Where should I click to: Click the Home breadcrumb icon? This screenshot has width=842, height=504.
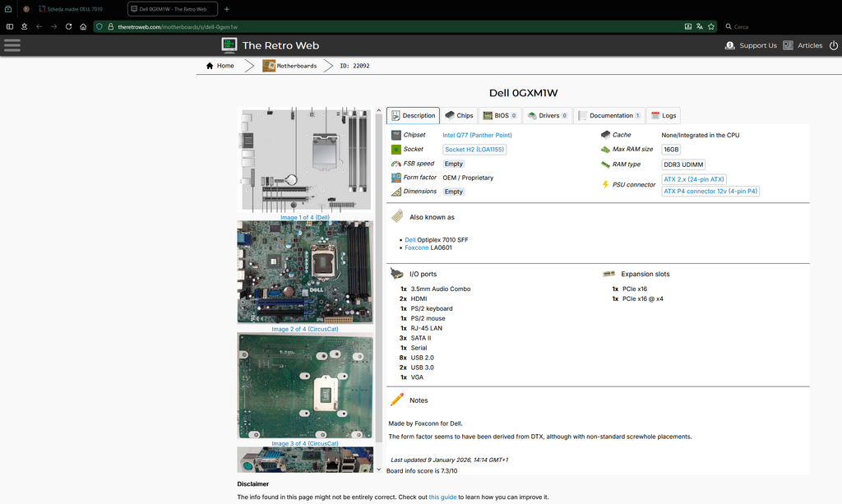tap(210, 66)
